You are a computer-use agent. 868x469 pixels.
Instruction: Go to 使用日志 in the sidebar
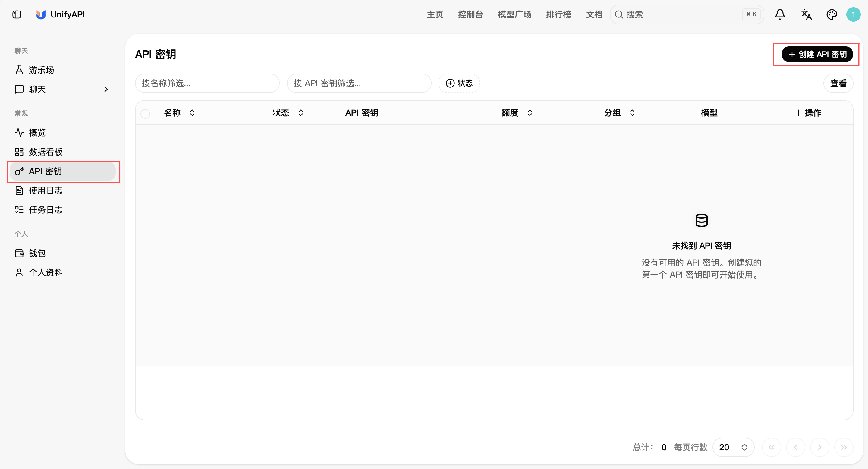[x=63, y=190]
